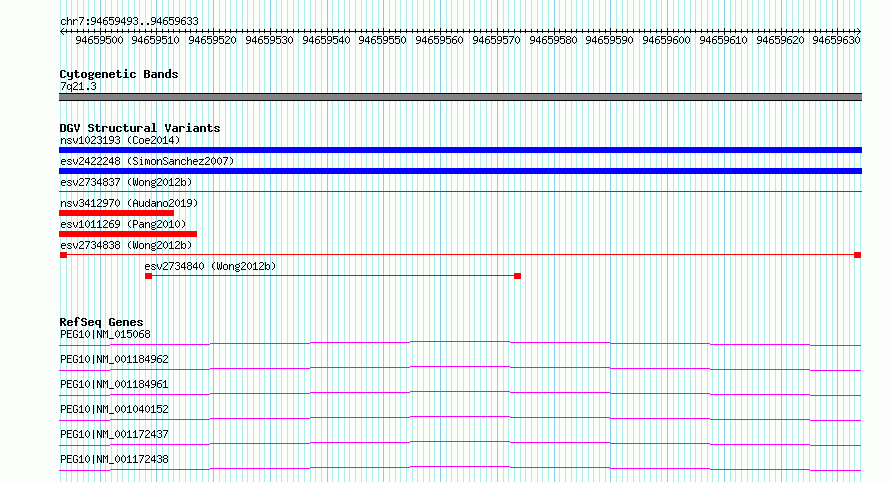The height and width of the screenshot is (482, 890).
Task: Open the esv1011269 (Pang2010) label
Action: [123, 224]
